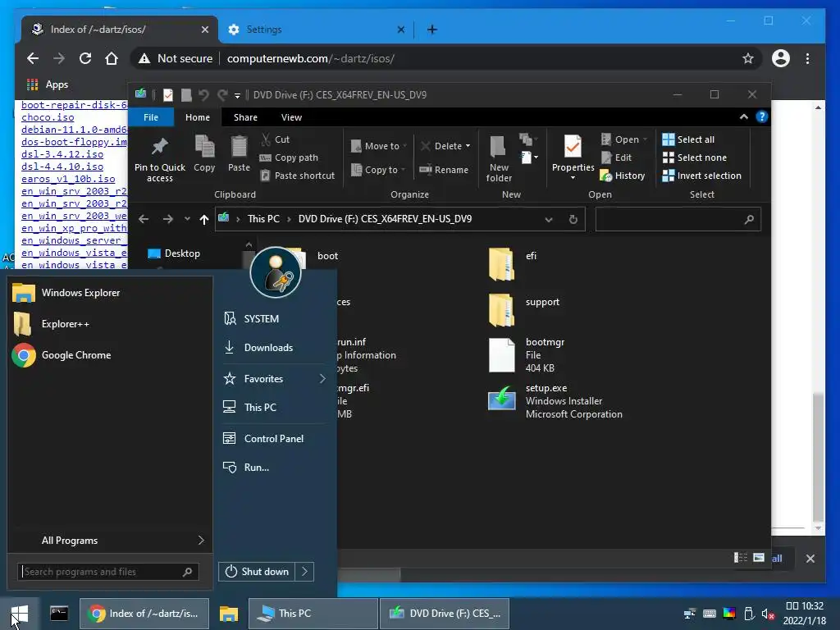Click Paste shortcut command
This screenshot has height=630, width=840.
(297, 176)
